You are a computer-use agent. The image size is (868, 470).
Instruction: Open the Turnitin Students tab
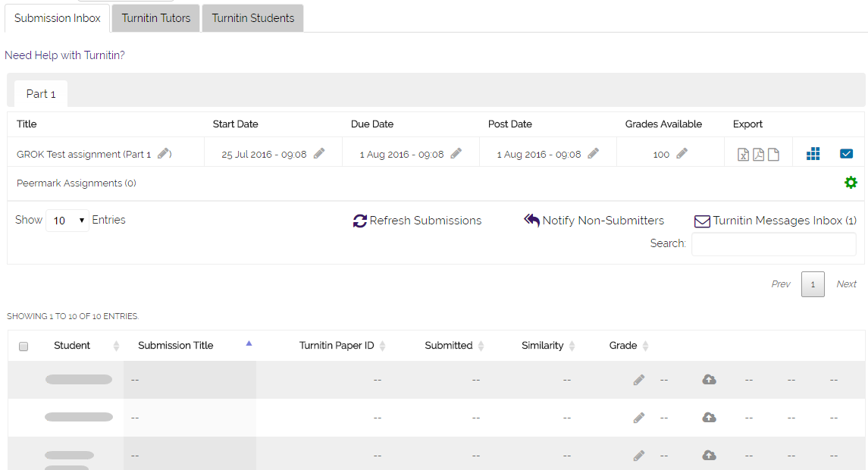(252, 17)
